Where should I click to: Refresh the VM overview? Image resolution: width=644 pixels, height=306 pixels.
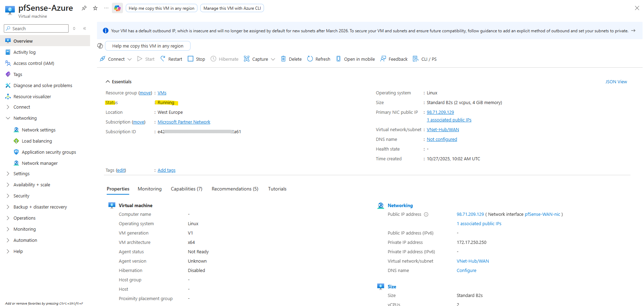click(x=319, y=59)
